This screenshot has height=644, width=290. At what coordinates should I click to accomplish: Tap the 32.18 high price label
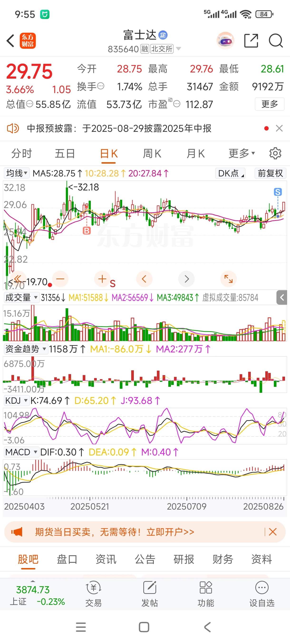coord(84,187)
